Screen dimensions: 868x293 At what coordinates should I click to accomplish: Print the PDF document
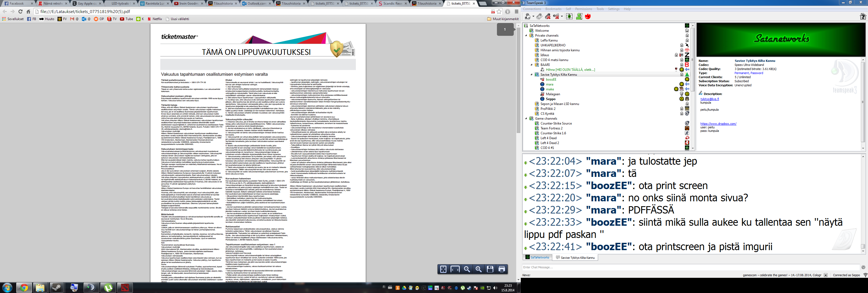(x=502, y=269)
